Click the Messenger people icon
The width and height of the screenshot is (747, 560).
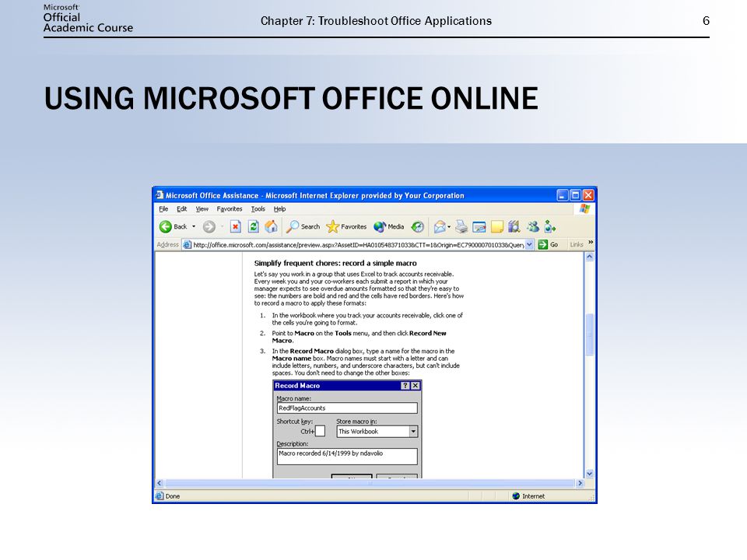click(x=532, y=226)
